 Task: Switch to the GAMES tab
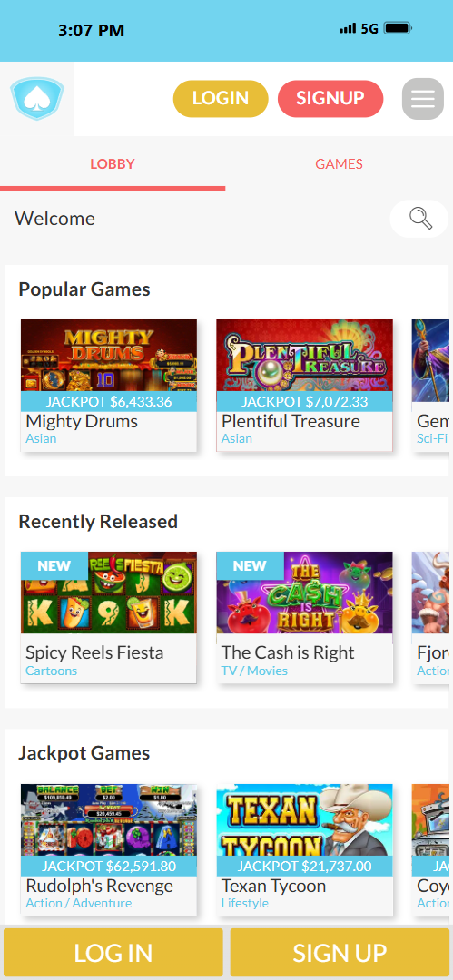[x=340, y=163]
